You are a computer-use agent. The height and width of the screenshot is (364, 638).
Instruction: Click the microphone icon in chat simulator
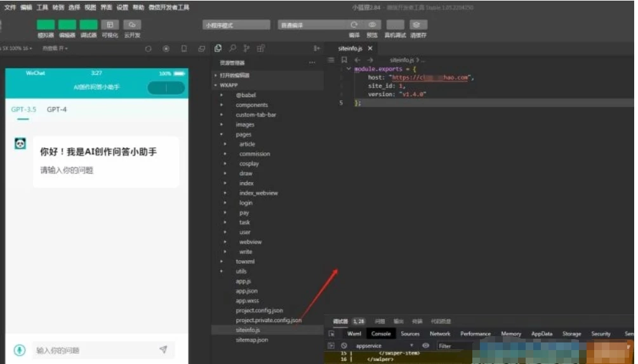(20, 350)
